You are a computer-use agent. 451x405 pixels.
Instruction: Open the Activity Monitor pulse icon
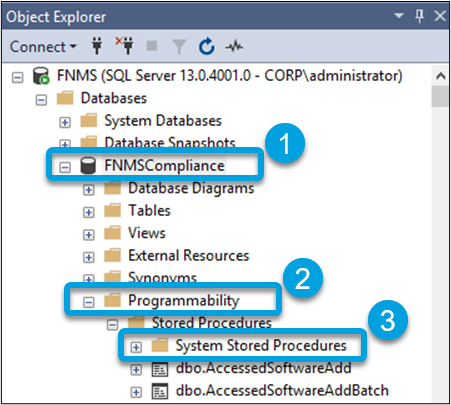(234, 46)
